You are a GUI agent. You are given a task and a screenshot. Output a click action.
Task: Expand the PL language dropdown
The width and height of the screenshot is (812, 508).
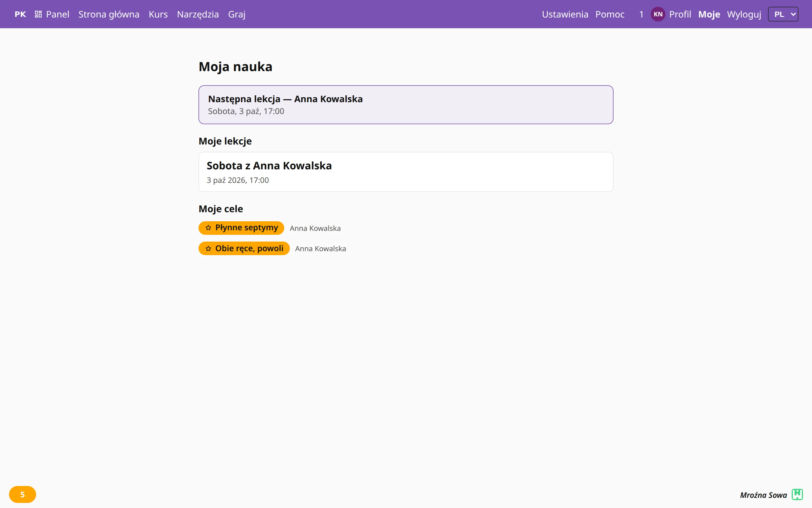783,14
